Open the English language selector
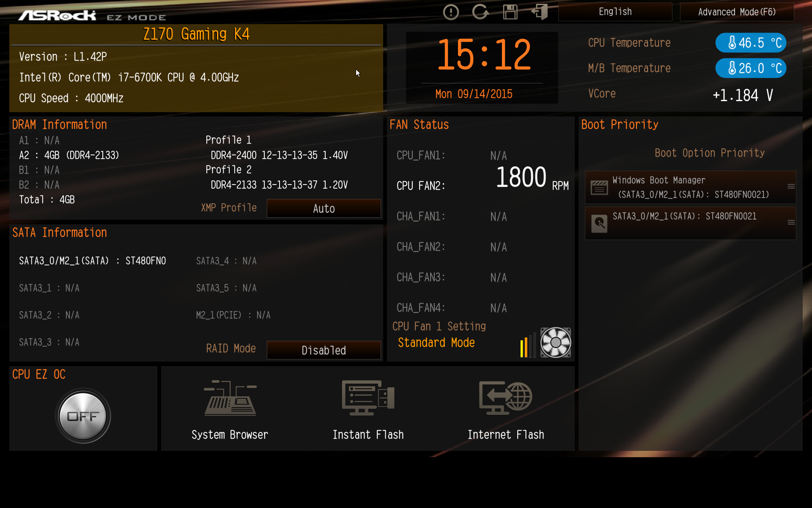This screenshot has width=812, height=508. [615, 12]
